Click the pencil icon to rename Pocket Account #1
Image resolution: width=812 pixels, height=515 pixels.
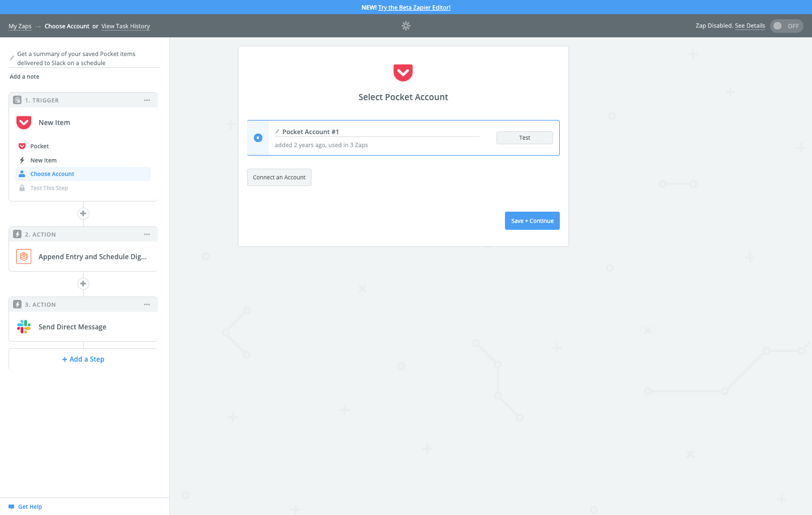pos(277,132)
